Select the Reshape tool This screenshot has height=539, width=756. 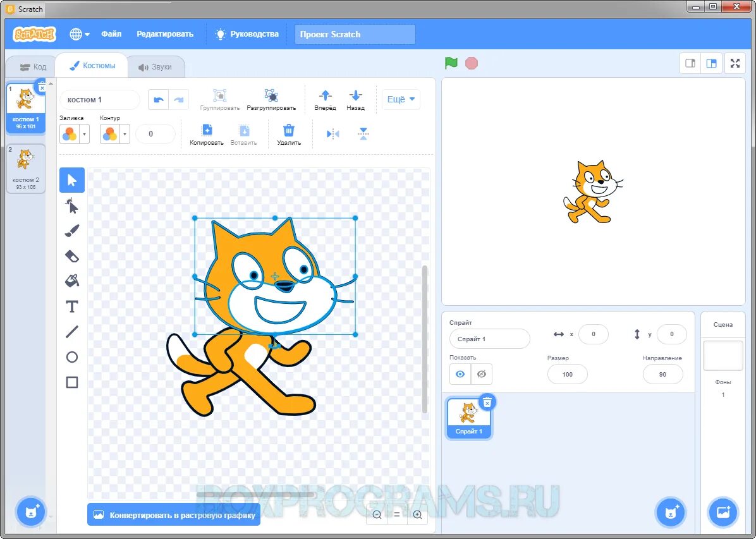tap(72, 206)
